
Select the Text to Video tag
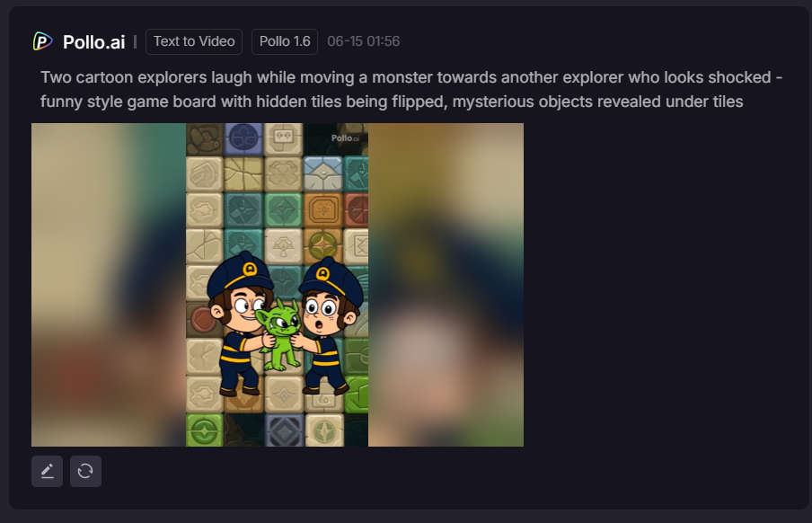(x=194, y=41)
